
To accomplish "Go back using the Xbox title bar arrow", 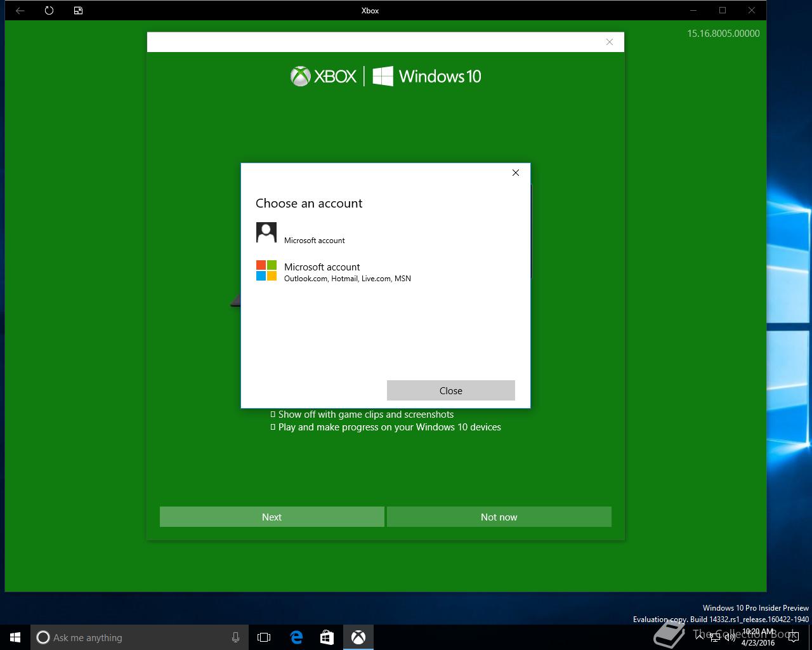I will [20, 11].
